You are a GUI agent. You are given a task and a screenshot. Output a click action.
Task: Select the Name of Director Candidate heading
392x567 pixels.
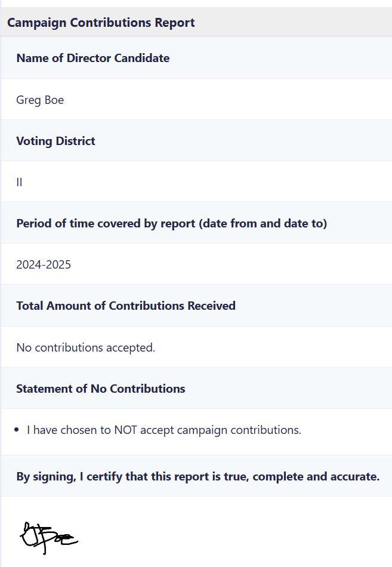click(93, 58)
